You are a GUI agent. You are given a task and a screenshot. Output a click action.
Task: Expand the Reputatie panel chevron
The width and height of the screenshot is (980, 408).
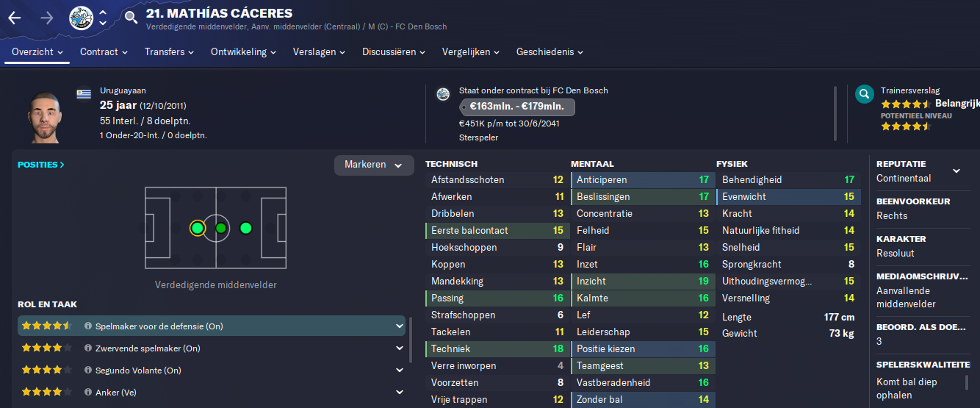coord(956,171)
